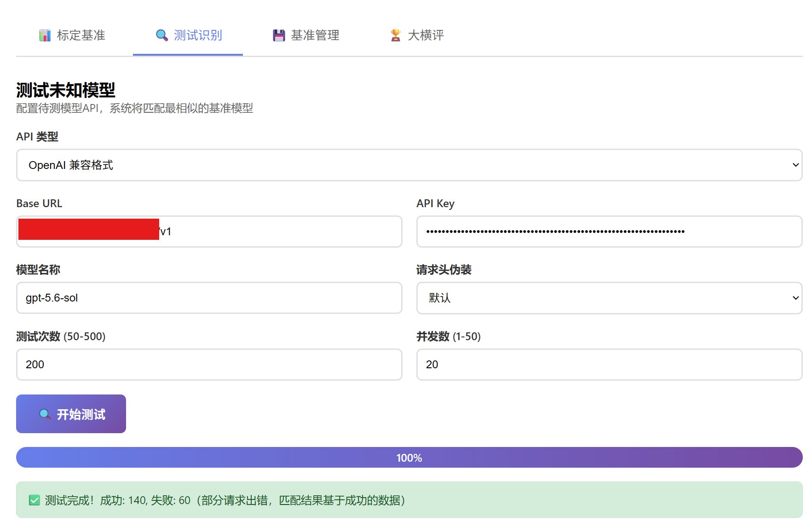This screenshot has width=812, height=522.
Task: Click the API Key label
Action: point(436,203)
